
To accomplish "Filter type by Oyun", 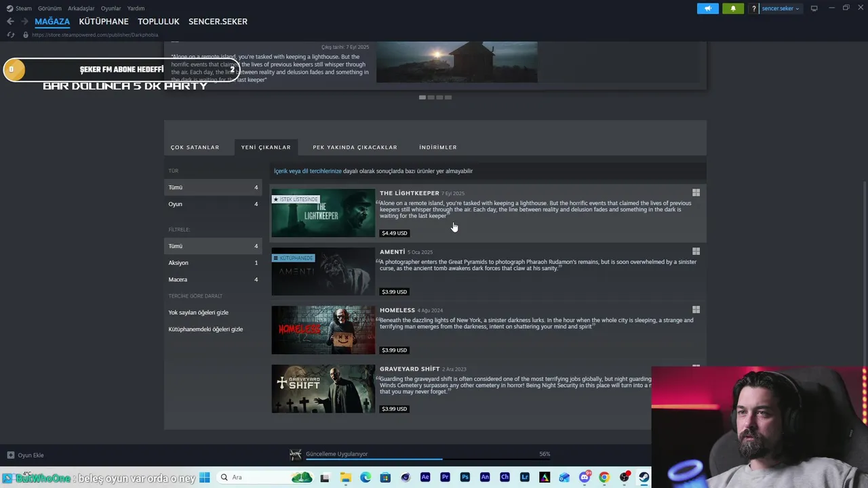I will pyautogui.click(x=213, y=204).
